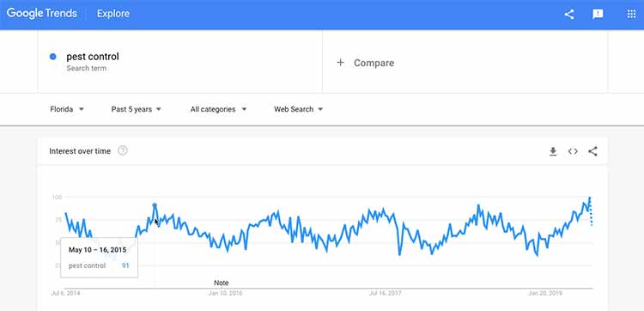This screenshot has height=311, width=644.
Task: Edit the pest control search term
Action: pyautogui.click(x=93, y=57)
